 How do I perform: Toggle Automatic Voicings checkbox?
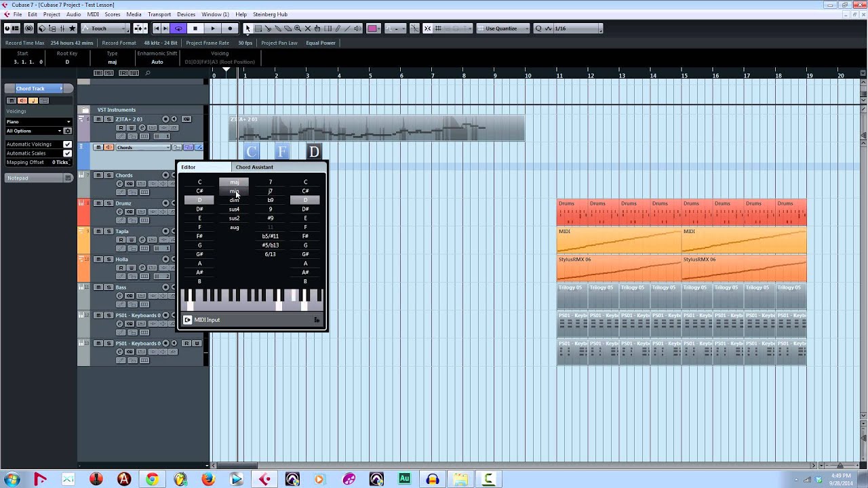pos(67,144)
